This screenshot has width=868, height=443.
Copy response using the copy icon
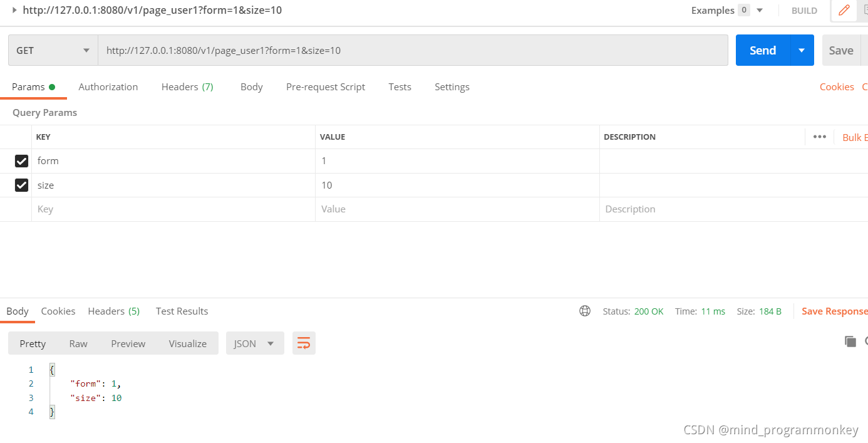click(850, 341)
